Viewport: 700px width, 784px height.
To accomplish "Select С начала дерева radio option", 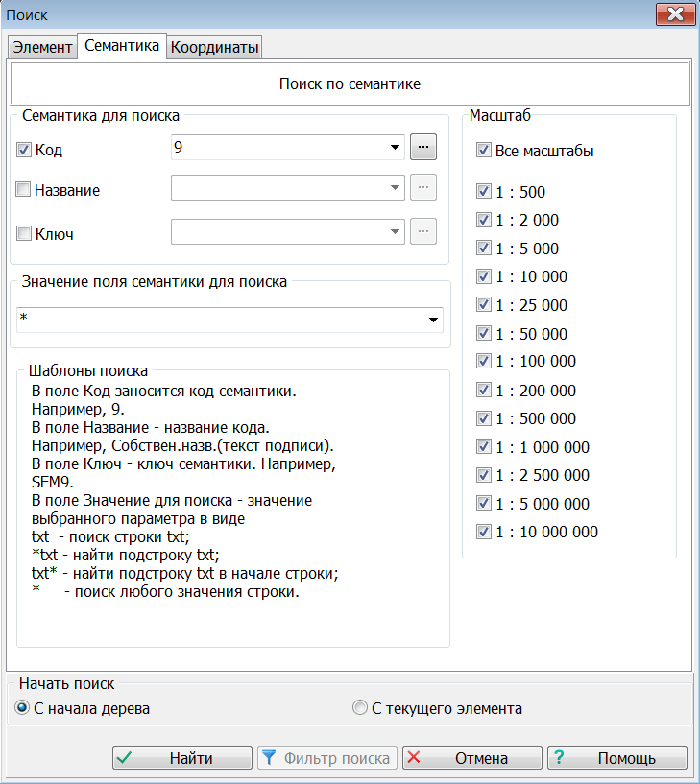I will point(23,709).
